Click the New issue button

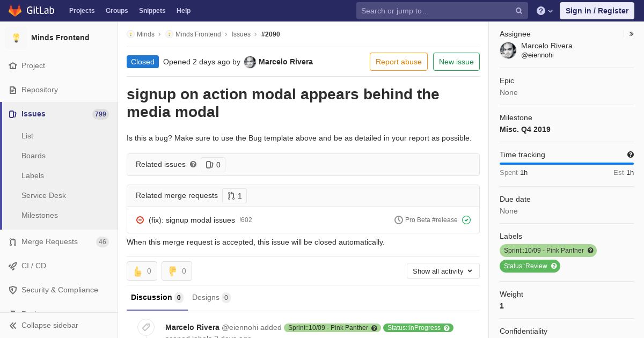pyautogui.click(x=456, y=62)
